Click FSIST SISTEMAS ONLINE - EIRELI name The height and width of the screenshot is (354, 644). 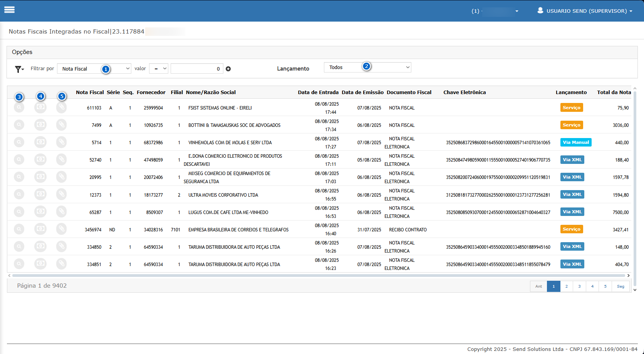tap(220, 108)
